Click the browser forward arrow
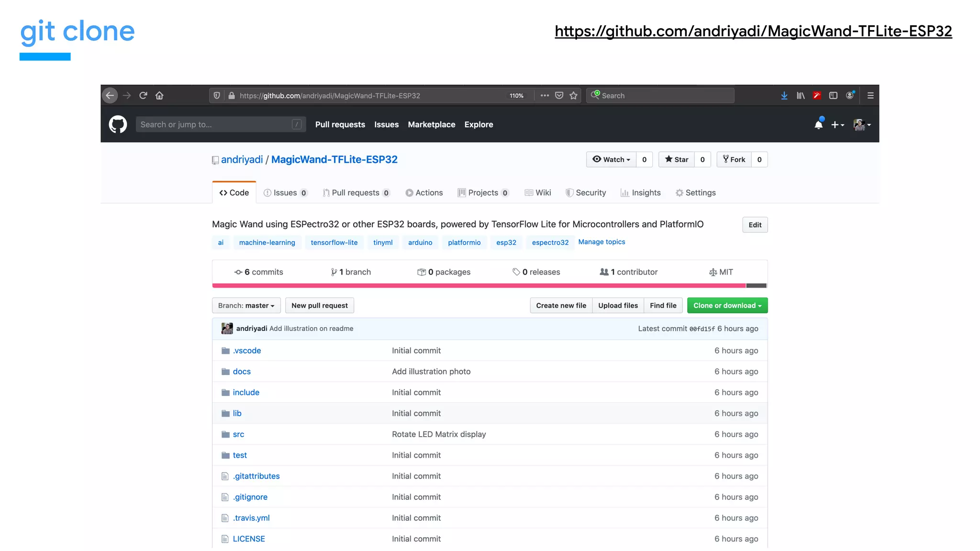The image size is (980, 551). (126, 95)
